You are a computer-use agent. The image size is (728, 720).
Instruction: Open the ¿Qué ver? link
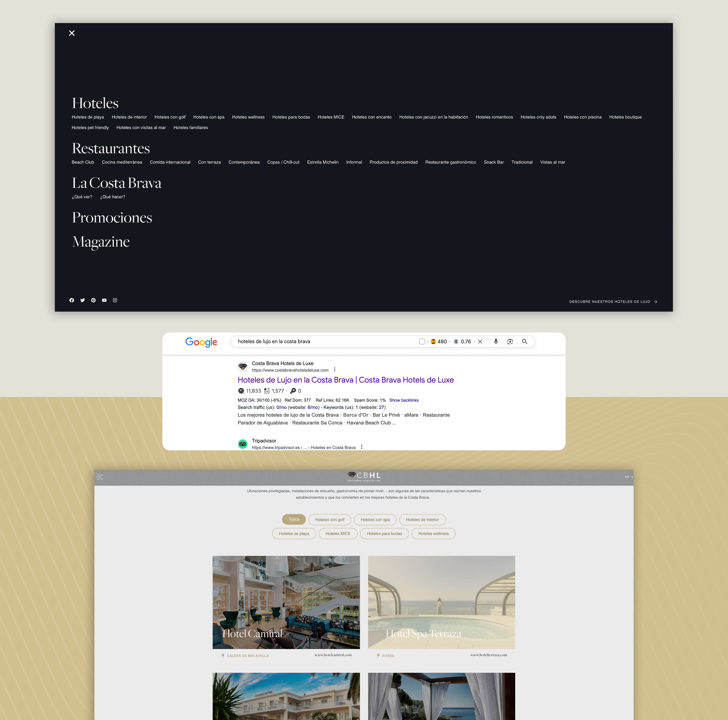[x=82, y=197]
